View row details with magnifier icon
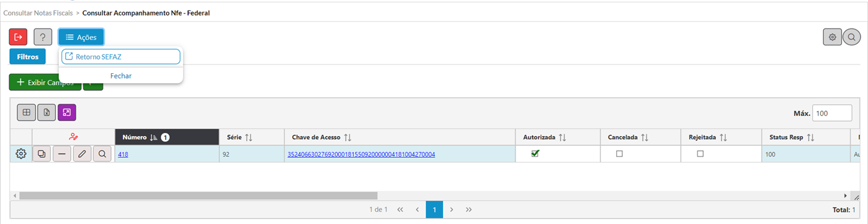The width and height of the screenshot is (868, 224). point(102,154)
